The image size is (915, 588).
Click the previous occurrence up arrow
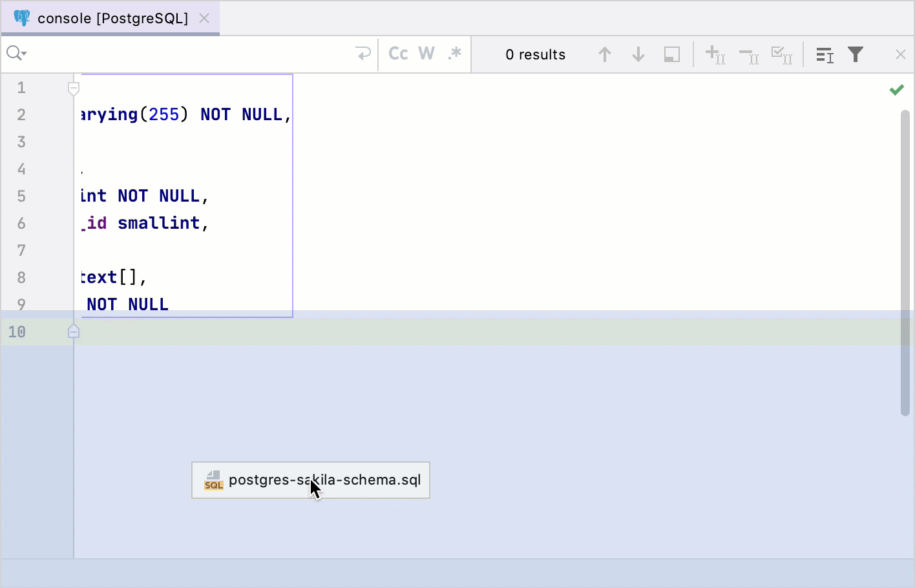[x=605, y=54]
